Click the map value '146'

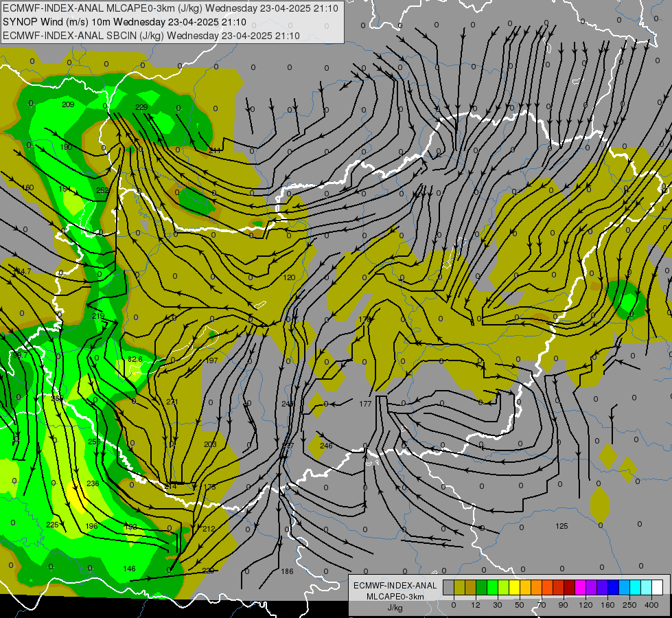click(130, 569)
